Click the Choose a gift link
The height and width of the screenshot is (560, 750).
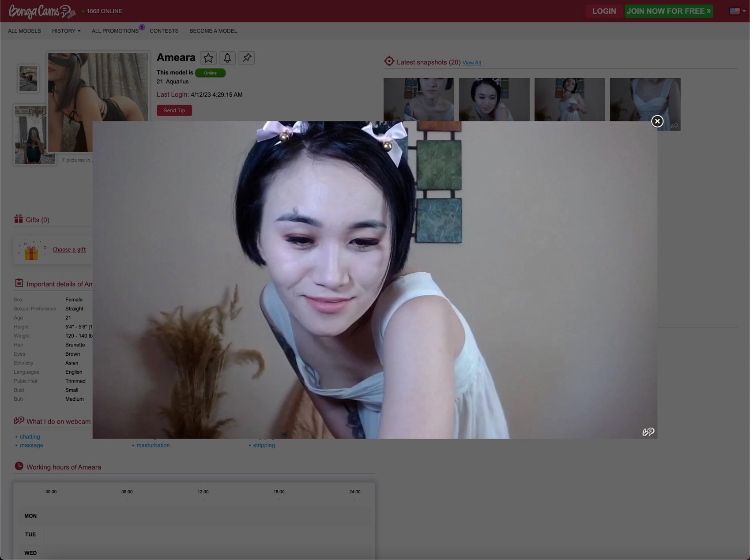pyautogui.click(x=69, y=249)
